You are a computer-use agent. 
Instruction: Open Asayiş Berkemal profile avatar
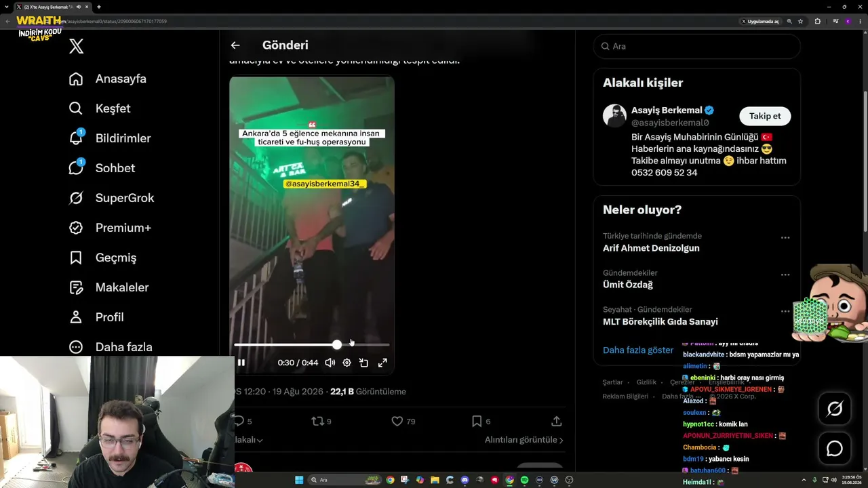pyautogui.click(x=614, y=116)
